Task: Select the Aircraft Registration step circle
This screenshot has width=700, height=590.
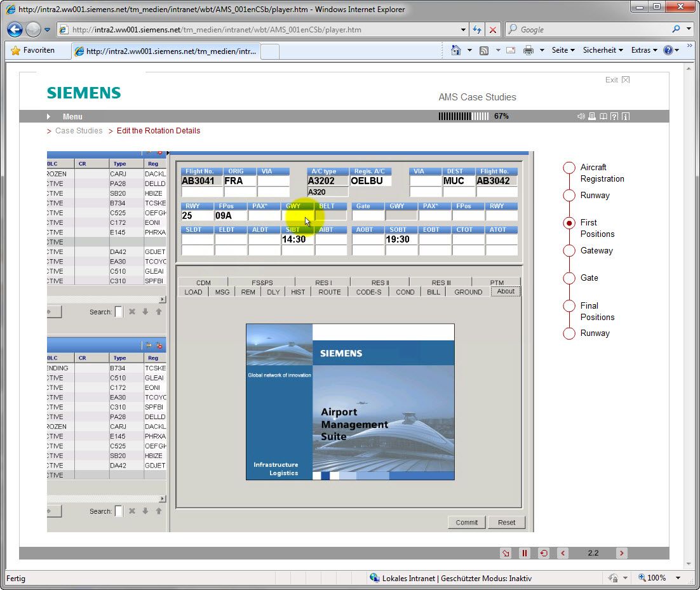Action: pos(569,168)
